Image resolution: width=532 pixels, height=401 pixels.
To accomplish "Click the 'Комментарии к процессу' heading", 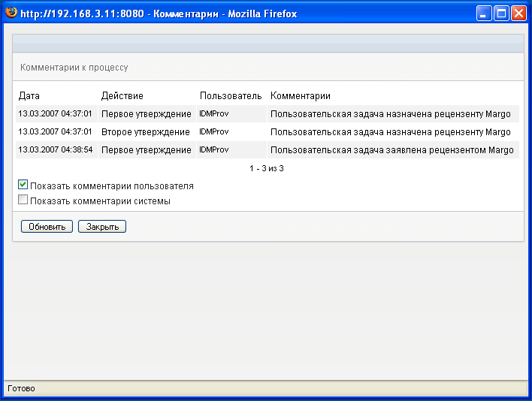I will click(x=74, y=68).
